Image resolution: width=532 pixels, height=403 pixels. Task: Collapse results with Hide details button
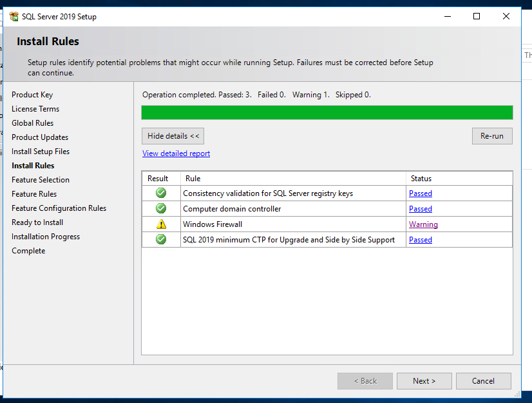[x=173, y=136]
